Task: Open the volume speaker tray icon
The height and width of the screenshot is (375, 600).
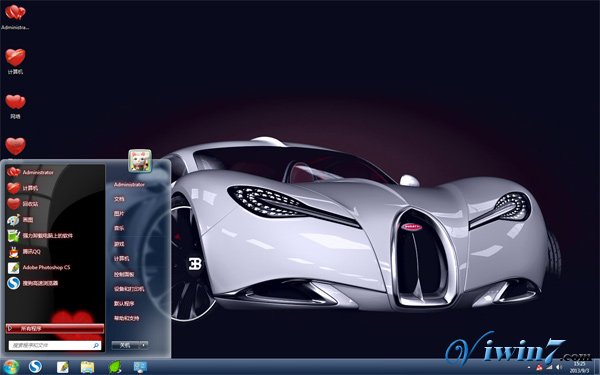Action: point(559,368)
